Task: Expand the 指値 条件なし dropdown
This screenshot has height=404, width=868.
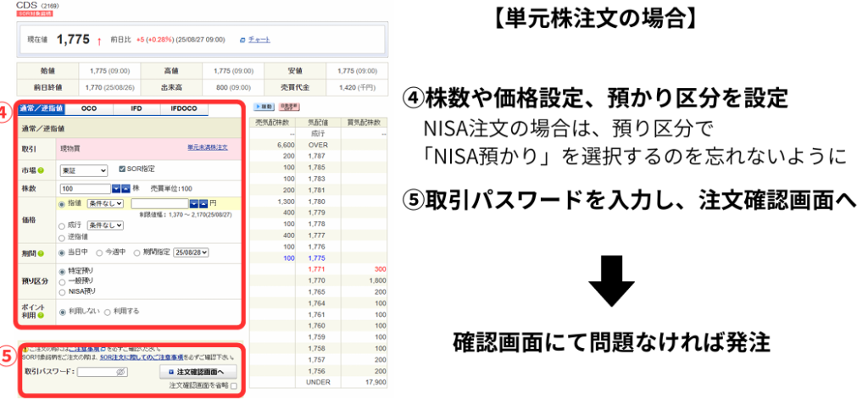Action: [106, 203]
